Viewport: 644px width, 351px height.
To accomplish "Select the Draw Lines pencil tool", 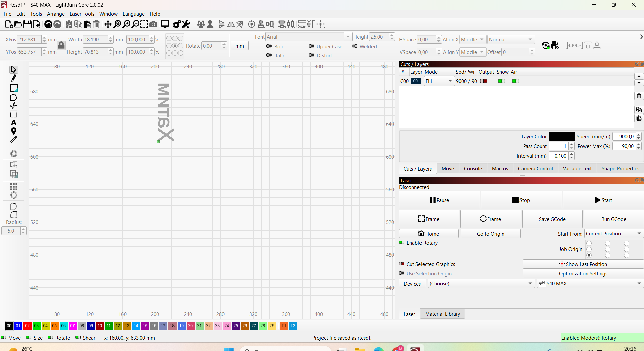I will (14, 79).
